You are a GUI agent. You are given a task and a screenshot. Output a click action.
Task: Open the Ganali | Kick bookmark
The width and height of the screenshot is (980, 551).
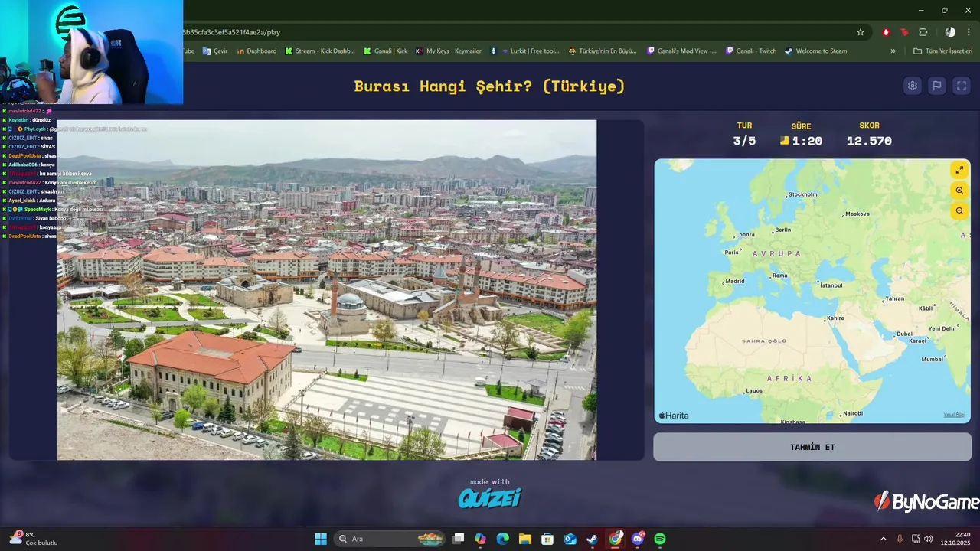click(385, 51)
